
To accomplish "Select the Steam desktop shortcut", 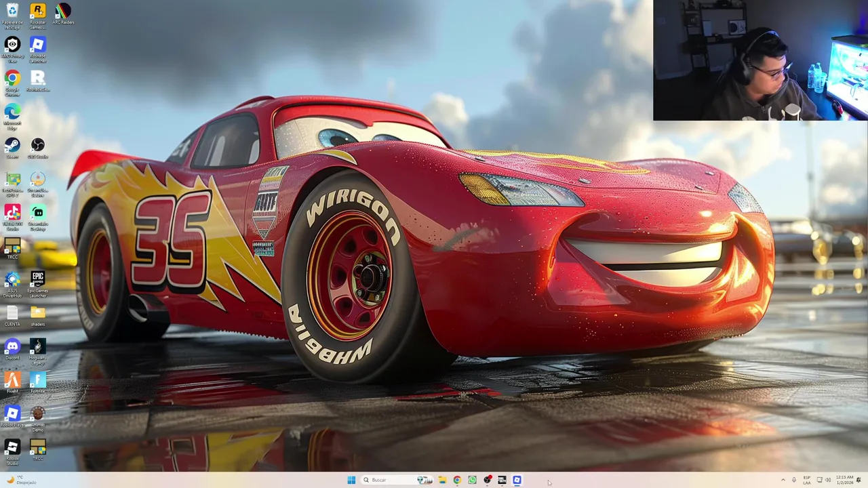I will (x=12, y=148).
